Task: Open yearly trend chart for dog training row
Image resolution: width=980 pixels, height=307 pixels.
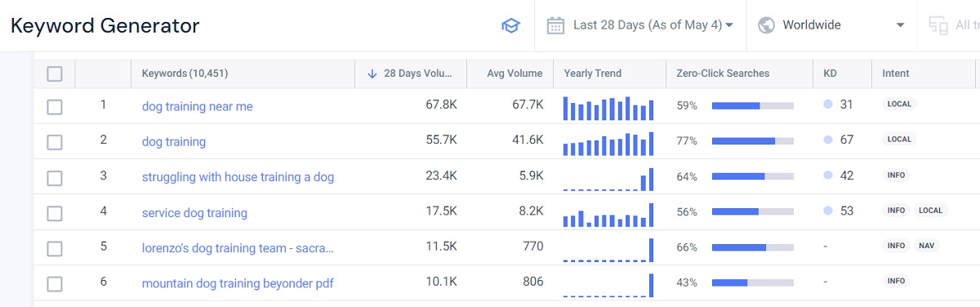Action: [608, 144]
